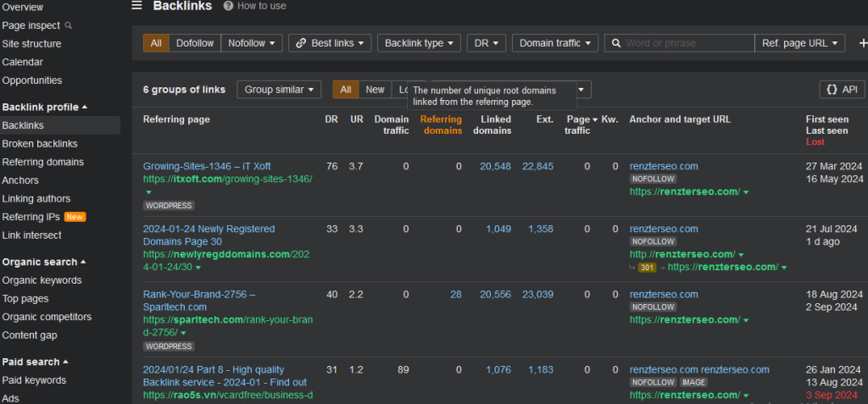
Task: Select the All link type toggle
Action: point(156,43)
